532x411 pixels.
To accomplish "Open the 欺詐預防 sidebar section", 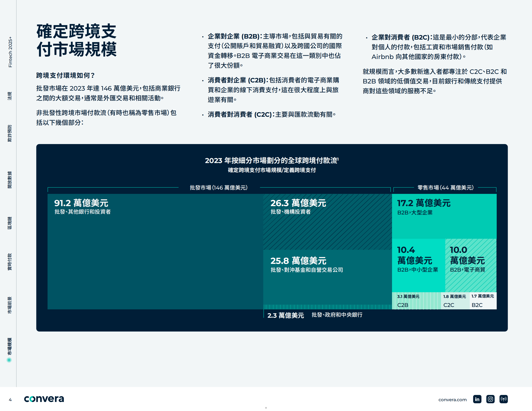I will coord(10,133).
